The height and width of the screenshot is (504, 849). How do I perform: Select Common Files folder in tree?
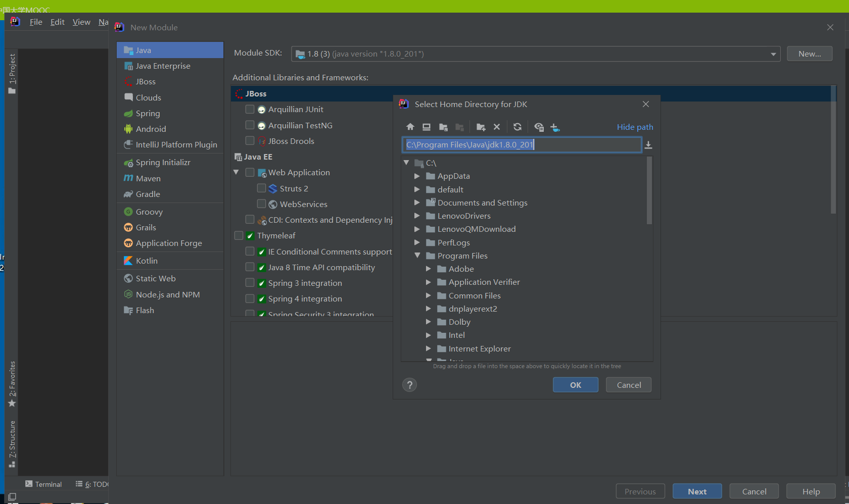pyautogui.click(x=475, y=295)
